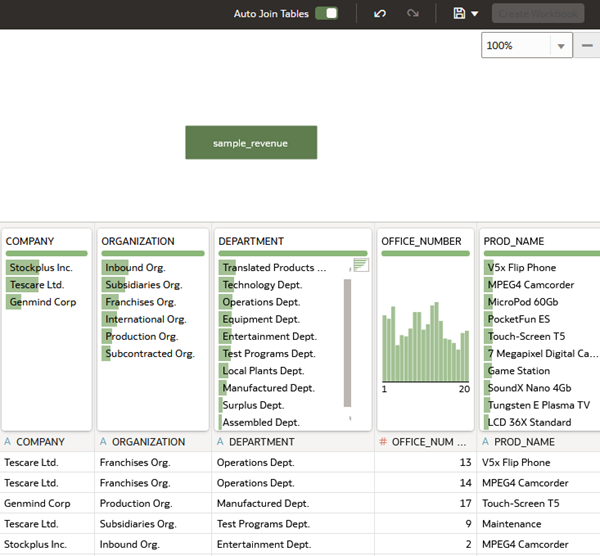Viewport: 600px width, 556px height.
Task: Click the Undo arrow icon
Action: tap(380, 14)
